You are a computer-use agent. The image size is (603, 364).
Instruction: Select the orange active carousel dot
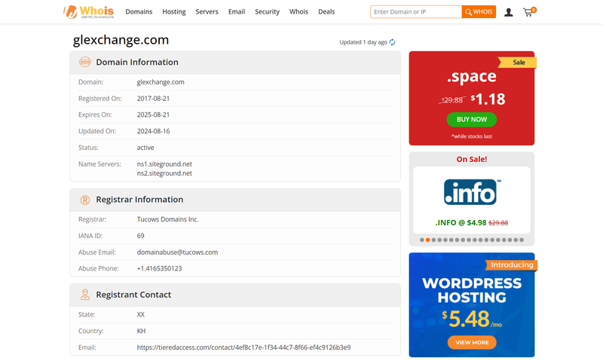427,240
